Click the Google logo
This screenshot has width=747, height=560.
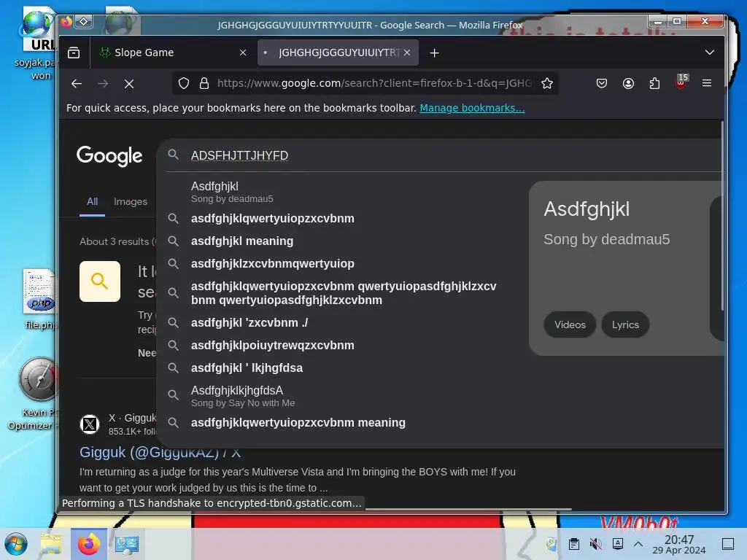[109, 156]
